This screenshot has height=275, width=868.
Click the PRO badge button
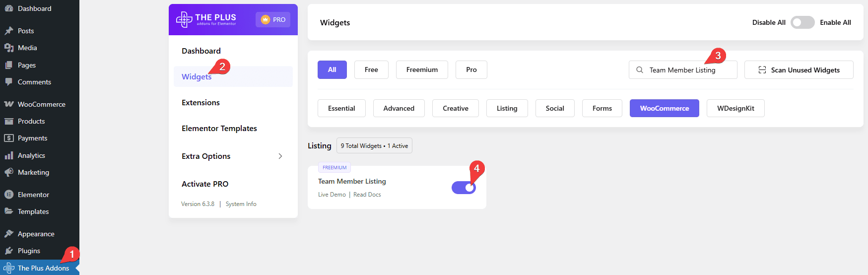coord(273,20)
